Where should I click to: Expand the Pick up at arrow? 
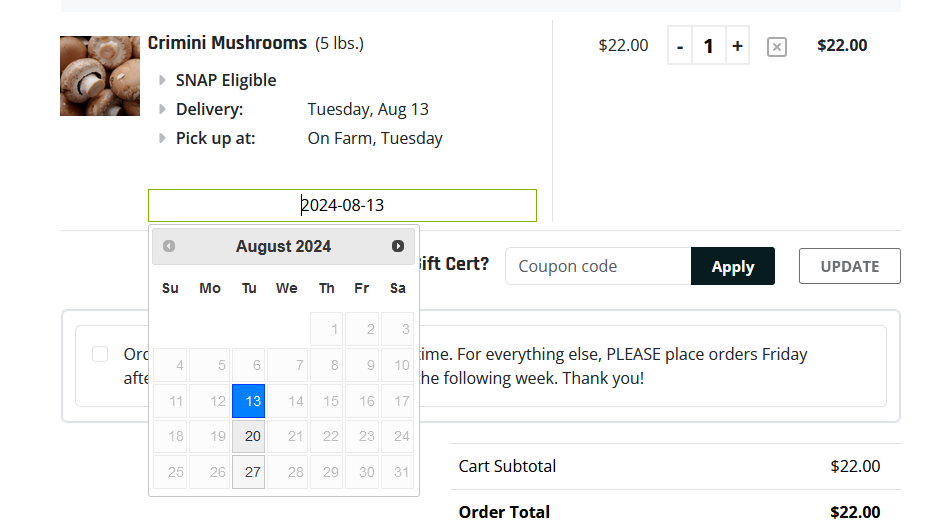pos(162,138)
